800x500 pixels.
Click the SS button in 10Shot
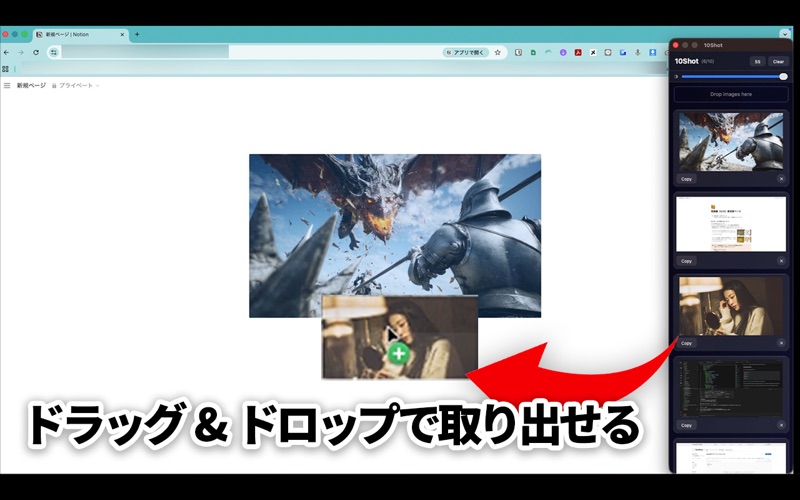pyautogui.click(x=757, y=62)
